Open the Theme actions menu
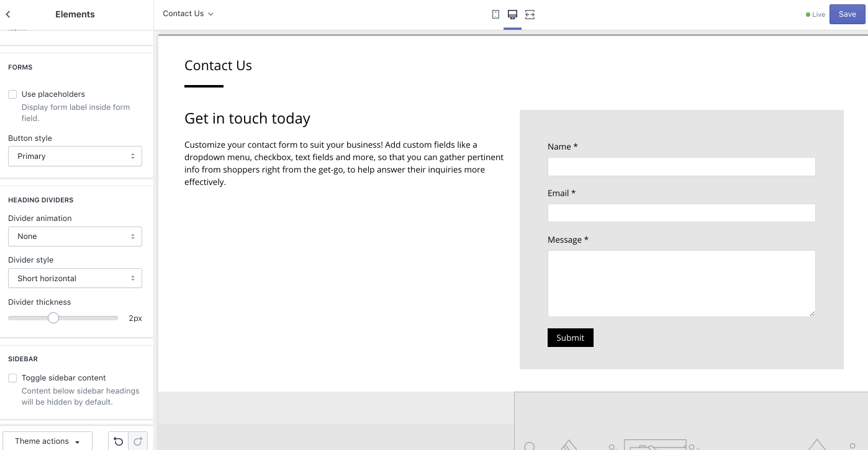The image size is (868, 450). click(x=47, y=441)
